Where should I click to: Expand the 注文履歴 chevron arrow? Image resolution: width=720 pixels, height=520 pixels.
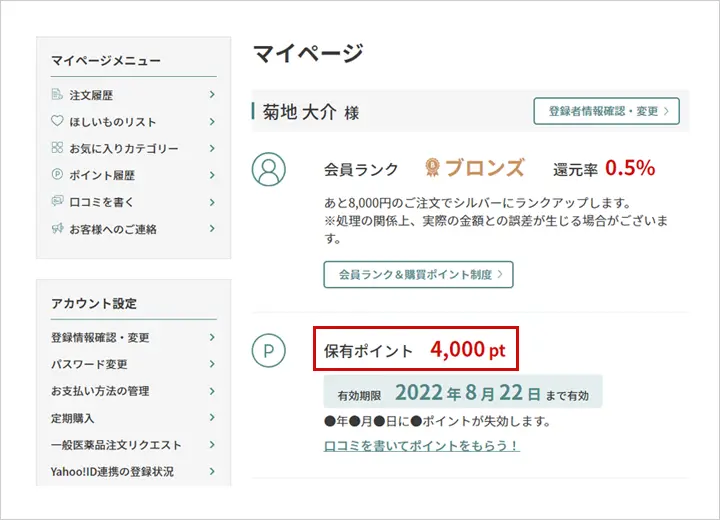coord(213,95)
